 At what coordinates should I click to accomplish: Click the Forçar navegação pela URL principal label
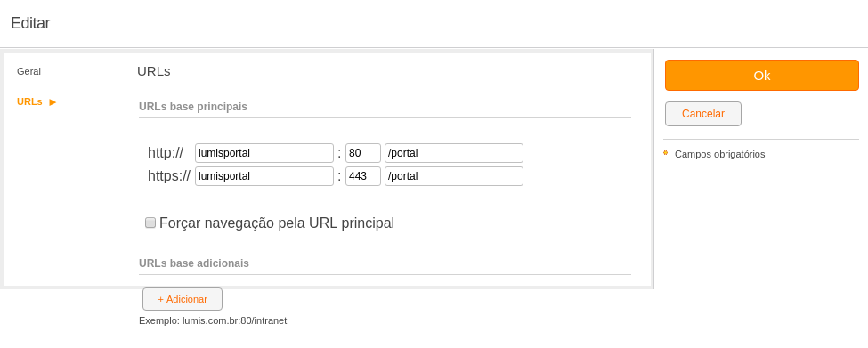(x=276, y=223)
